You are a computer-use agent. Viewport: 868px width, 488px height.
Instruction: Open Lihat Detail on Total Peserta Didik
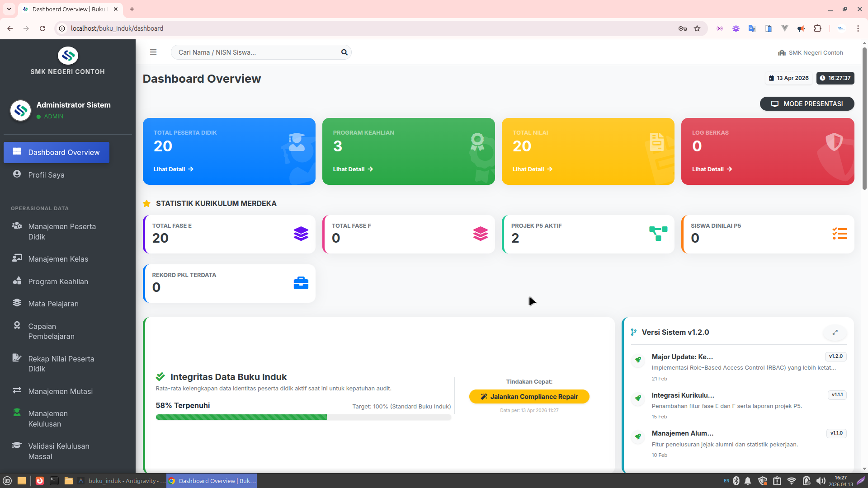tap(173, 169)
